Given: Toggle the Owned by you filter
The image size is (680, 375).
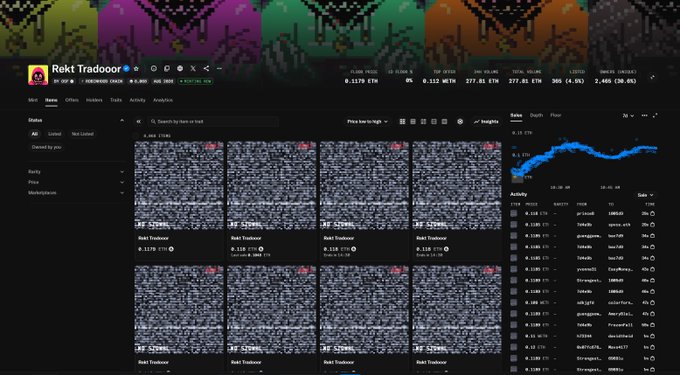Looking at the screenshot, I should tap(46, 147).
